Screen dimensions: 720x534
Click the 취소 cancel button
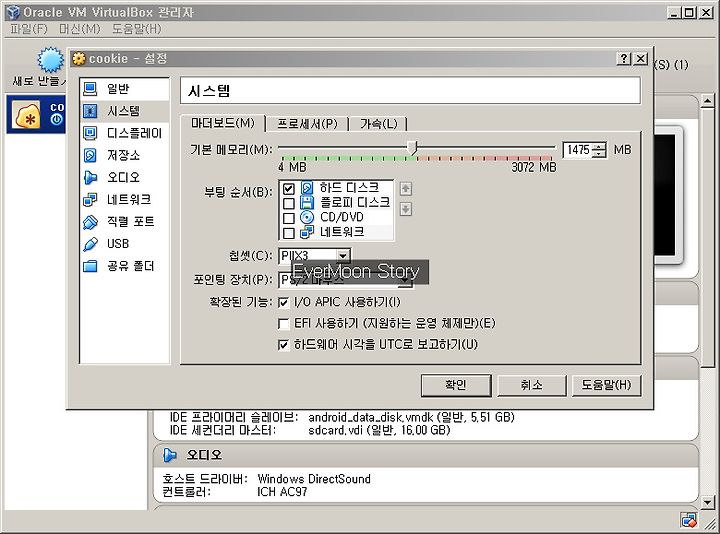[x=532, y=385]
